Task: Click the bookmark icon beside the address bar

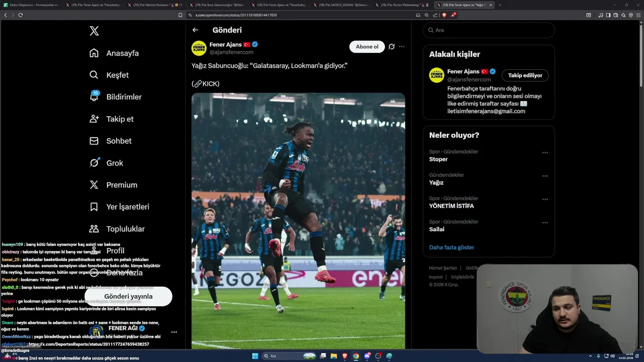Action: 181,15
